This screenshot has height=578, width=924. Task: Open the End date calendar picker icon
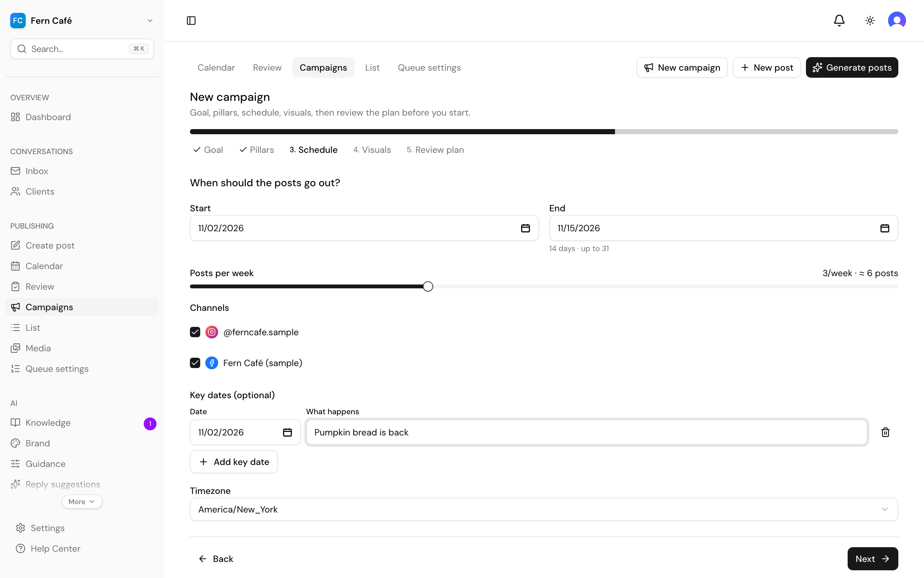885,228
